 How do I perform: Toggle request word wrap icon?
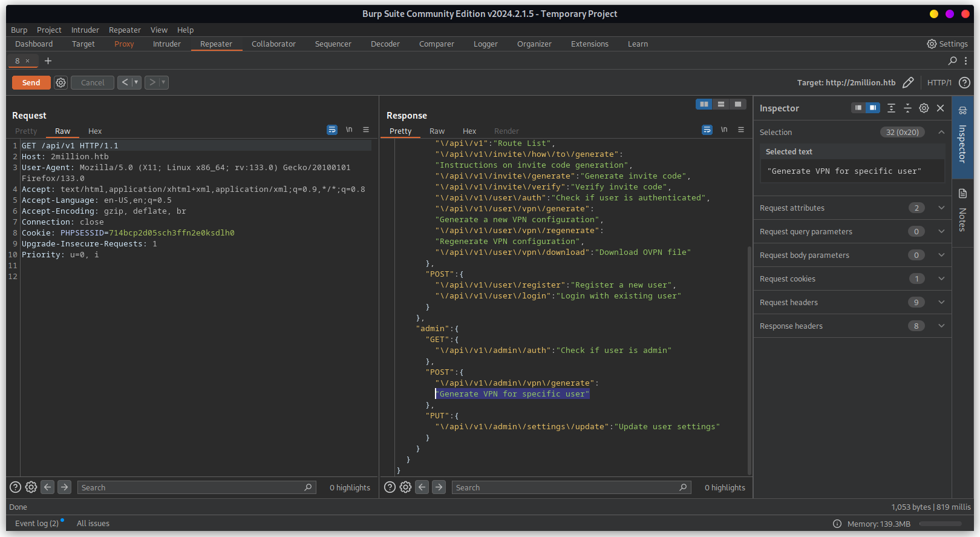tap(332, 130)
